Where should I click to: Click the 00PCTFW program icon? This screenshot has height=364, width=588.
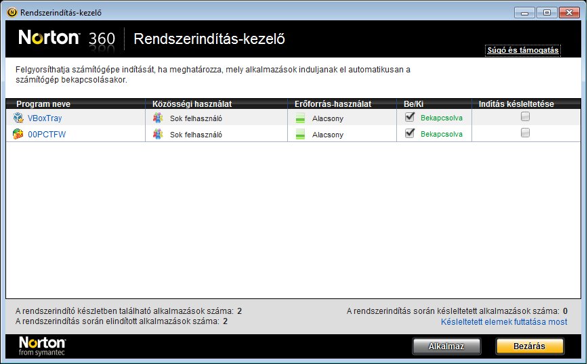tap(18, 134)
